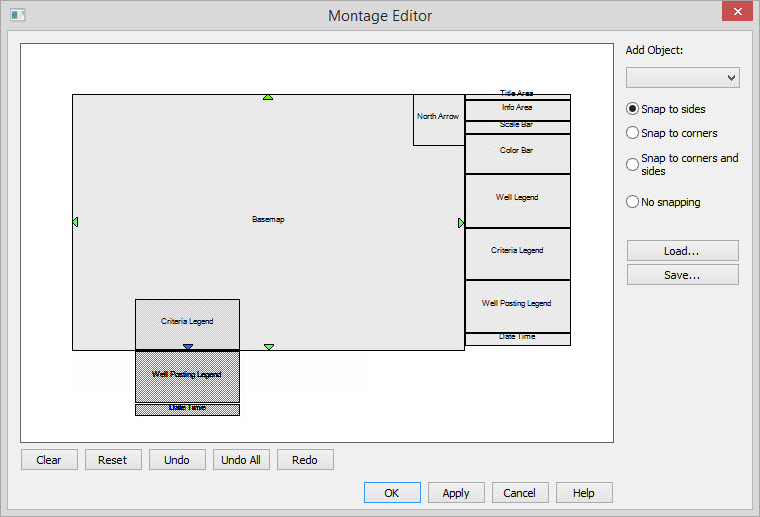Hit the Reset button
The height and width of the screenshot is (517, 760).
point(113,460)
